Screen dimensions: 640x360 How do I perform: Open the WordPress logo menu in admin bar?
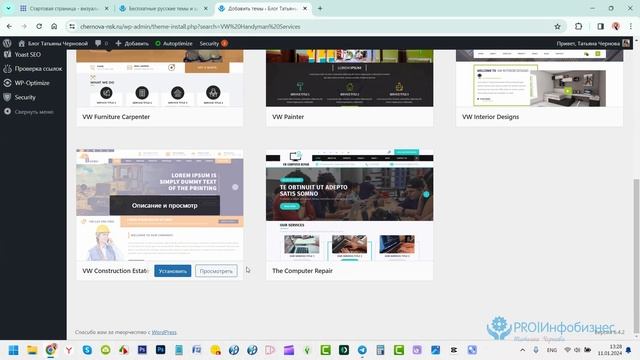tap(7, 43)
